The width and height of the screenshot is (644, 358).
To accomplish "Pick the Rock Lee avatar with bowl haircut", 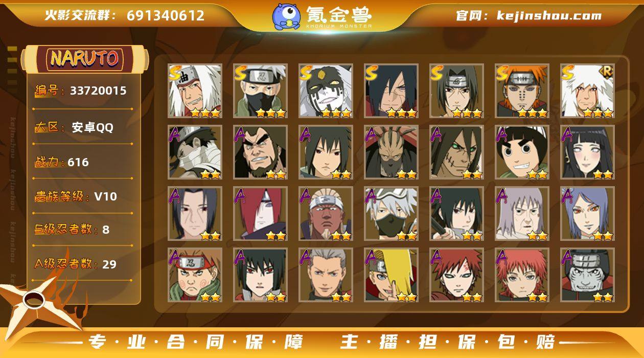I will pyautogui.click(x=522, y=152).
